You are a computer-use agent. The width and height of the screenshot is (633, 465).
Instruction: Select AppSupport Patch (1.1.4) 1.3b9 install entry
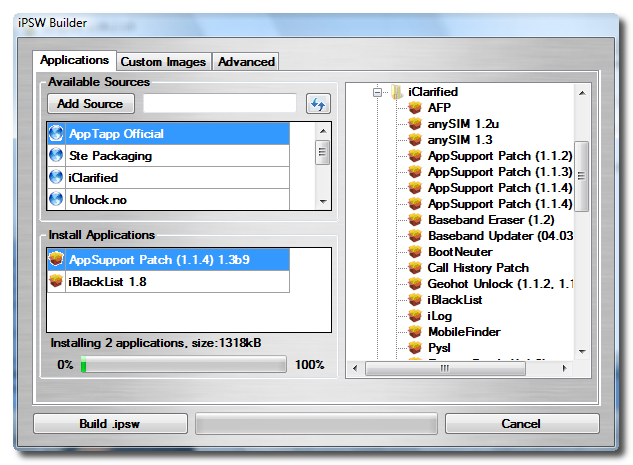[x=169, y=259]
